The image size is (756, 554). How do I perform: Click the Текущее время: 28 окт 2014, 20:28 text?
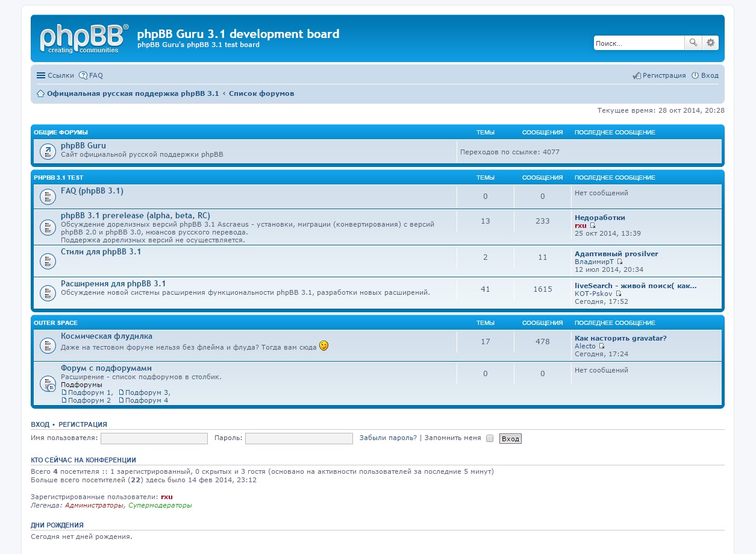tap(661, 110)
